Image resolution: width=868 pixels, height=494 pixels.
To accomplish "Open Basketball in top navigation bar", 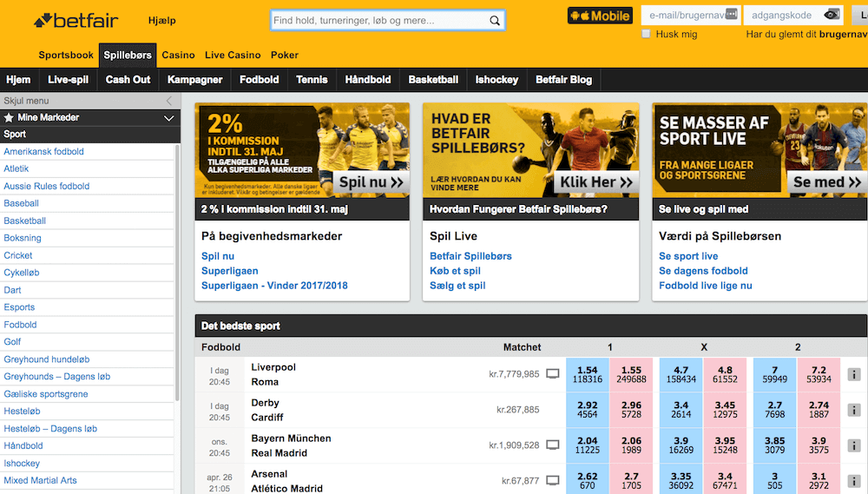I will pos(433,80).
